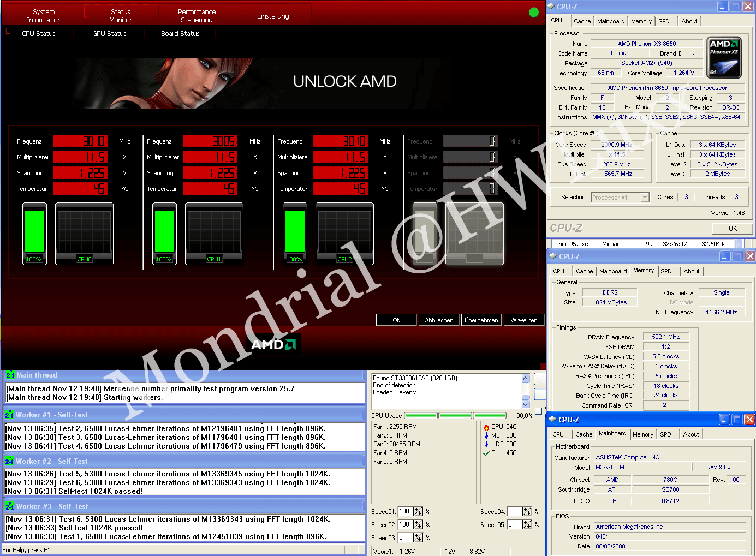756x556 pixels.
Task: Click the flame icon beside CPU: 54C
Action: (x=486, y=427)
